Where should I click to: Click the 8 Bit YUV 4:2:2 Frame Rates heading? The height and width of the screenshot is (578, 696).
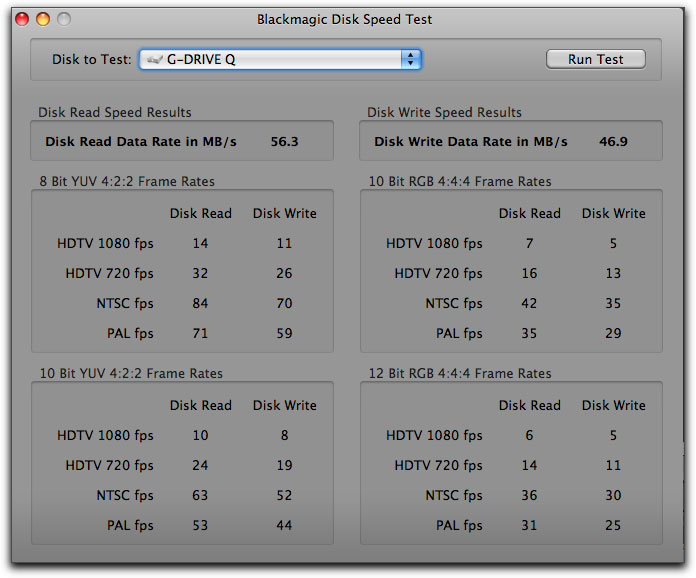[x=126, y=181]
